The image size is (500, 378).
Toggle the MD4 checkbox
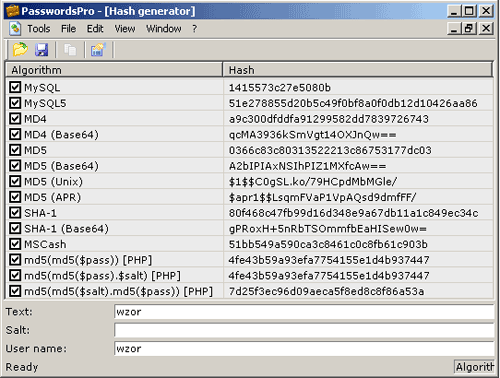click(x=15, y=119)
